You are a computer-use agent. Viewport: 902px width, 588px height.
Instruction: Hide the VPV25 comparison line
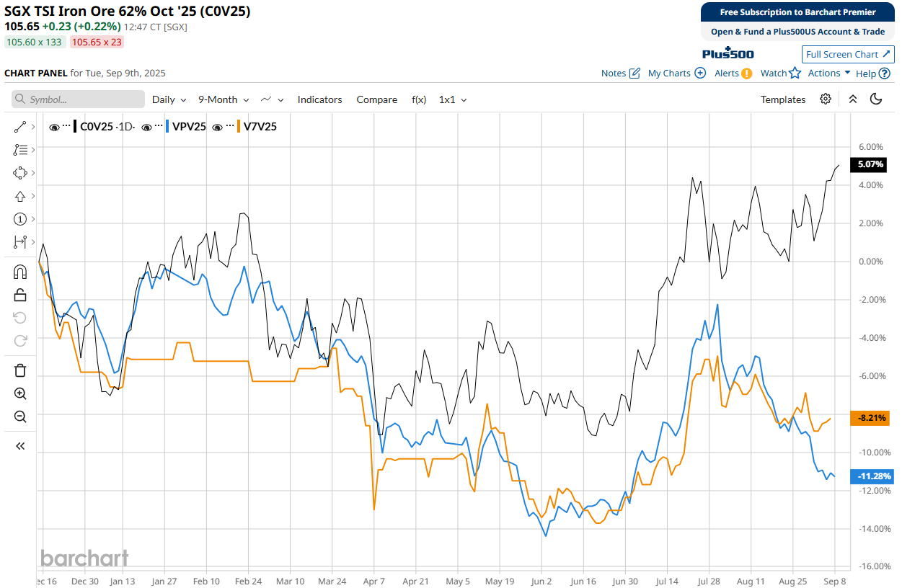pos(146,127)
